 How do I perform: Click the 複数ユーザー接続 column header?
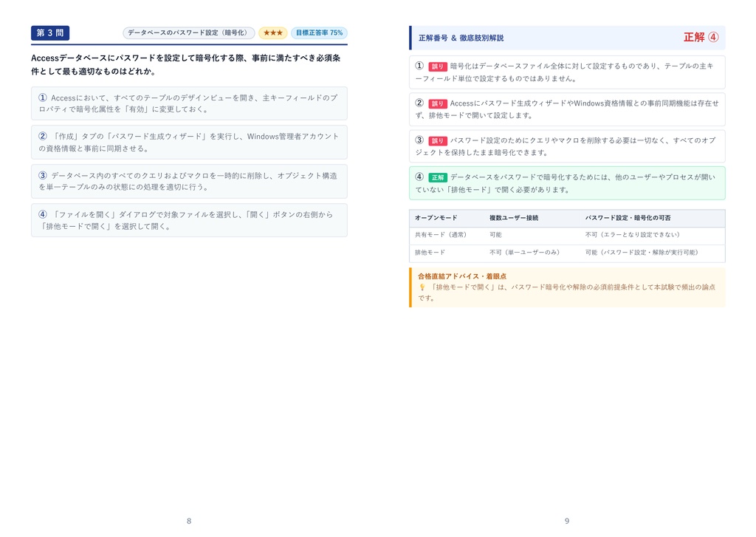[514, 218]
